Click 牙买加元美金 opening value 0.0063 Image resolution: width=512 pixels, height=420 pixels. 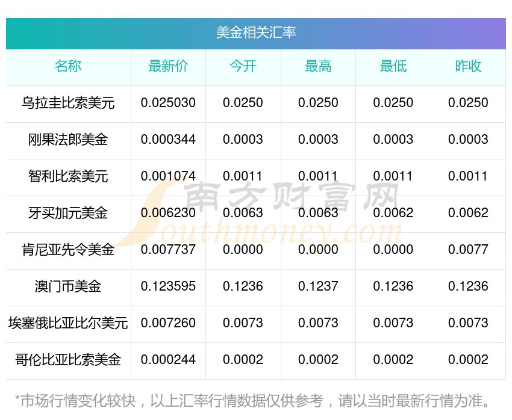pyautogui.click(x=243, y=213)
